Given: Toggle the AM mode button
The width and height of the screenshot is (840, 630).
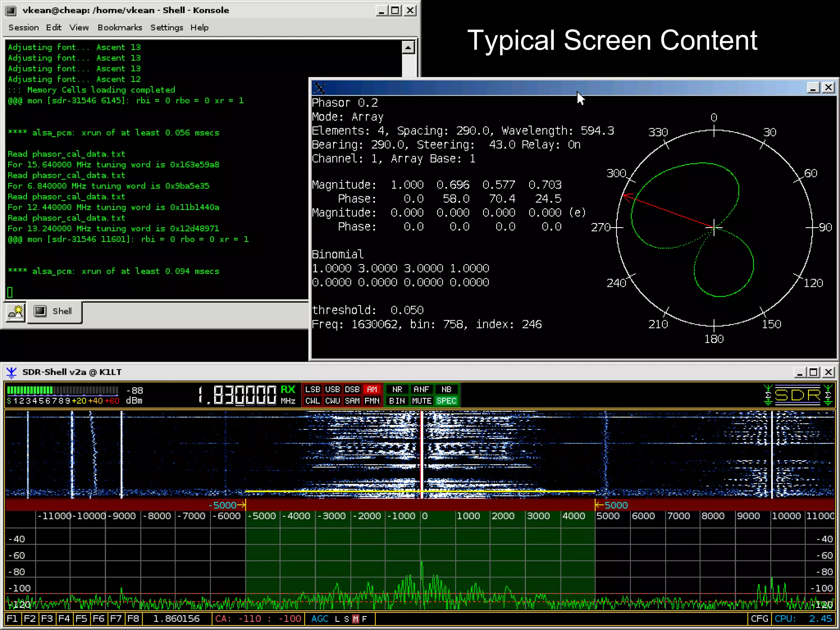Looking at the screenshot, I should 372,389.
